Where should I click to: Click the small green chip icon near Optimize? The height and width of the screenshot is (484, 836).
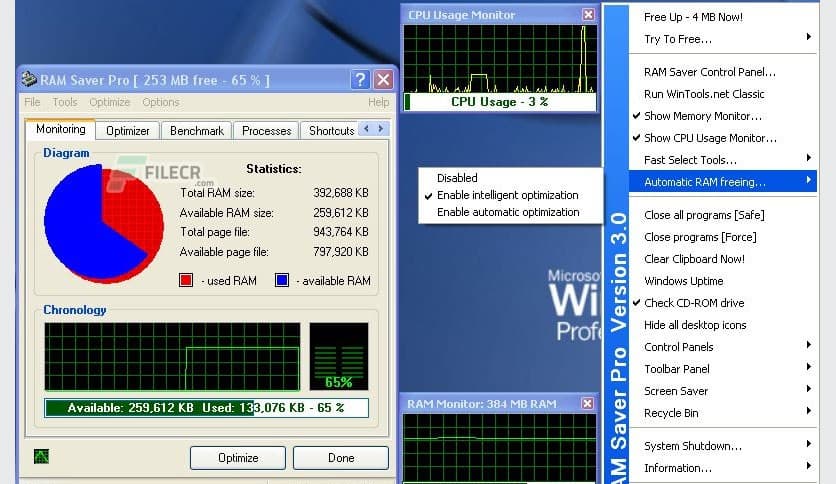coord(41,456)
